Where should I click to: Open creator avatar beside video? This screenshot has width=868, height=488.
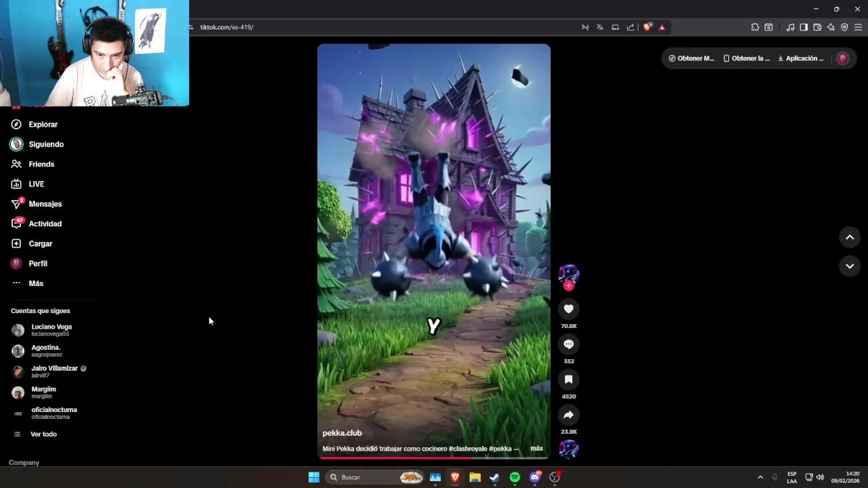[568, 274]
